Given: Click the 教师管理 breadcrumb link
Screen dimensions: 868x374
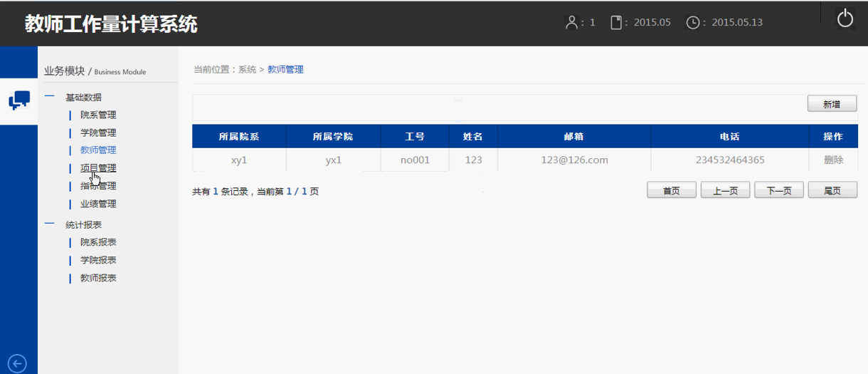Looking at the screenshot, I should 285,70.
